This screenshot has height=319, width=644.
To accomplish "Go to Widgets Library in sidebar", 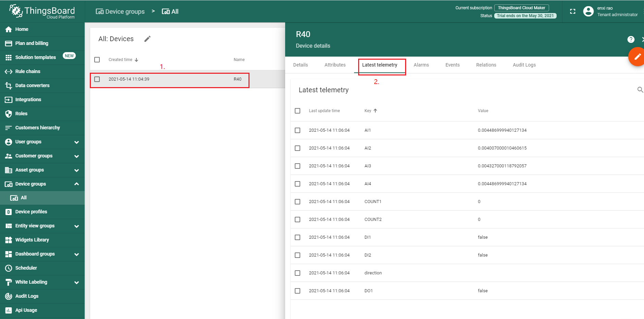I will click(x=32, y=240).
